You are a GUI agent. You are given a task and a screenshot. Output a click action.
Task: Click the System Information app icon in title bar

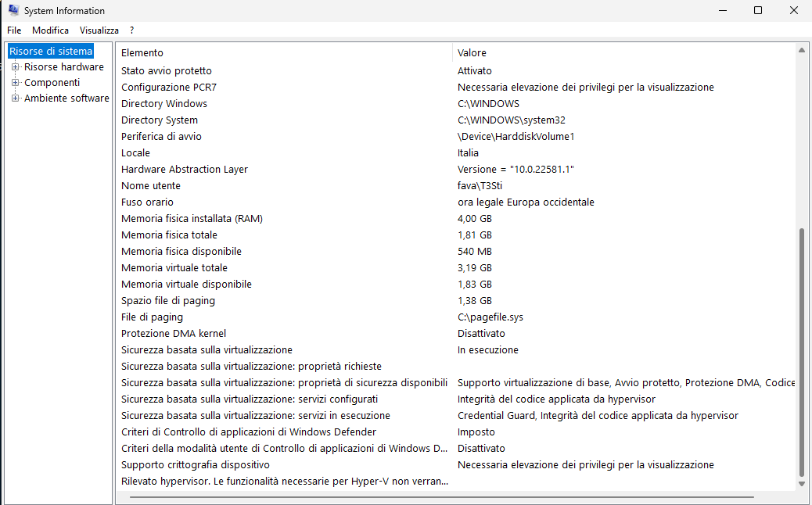click(x=13, y=10)
